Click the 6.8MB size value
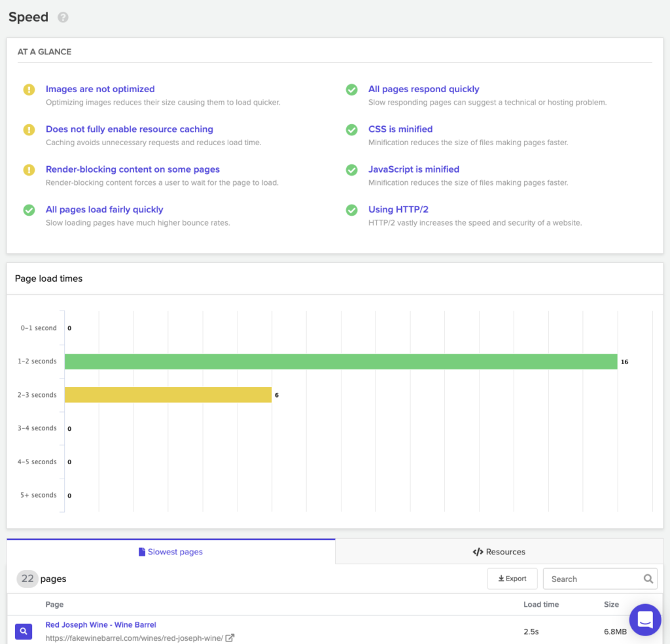 pos(615,631)
